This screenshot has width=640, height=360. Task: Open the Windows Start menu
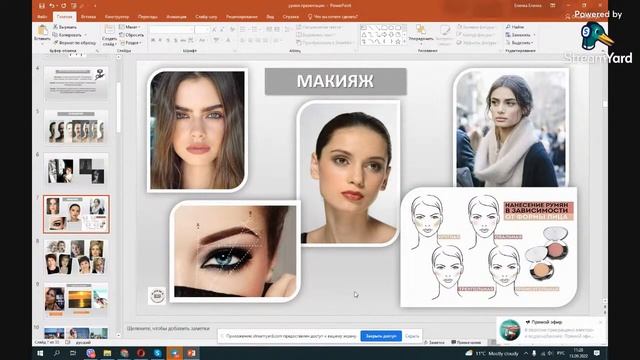40,353
